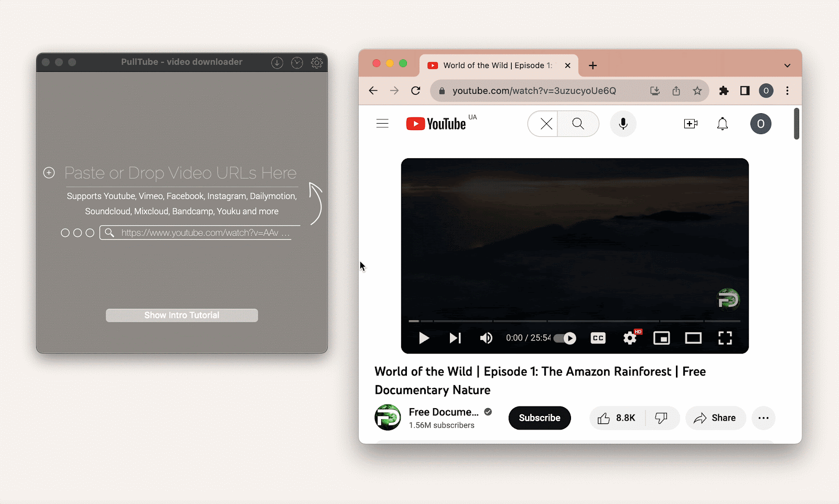Open PullTube downloads list icon
This screenshot has height=504, width=839.
point(277,62)
